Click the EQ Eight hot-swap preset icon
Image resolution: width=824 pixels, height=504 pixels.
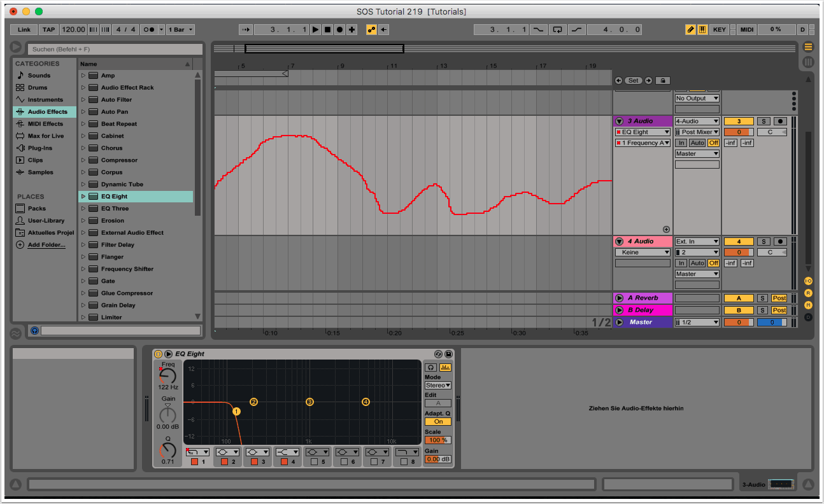(438, 354)
